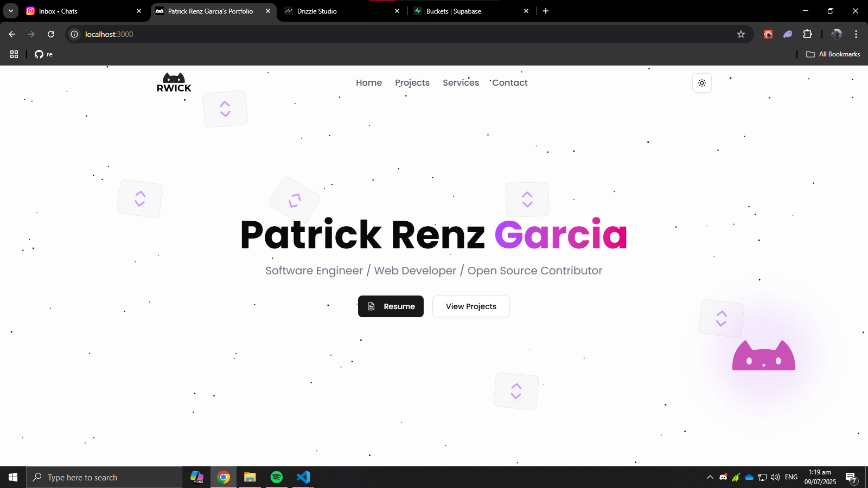868x488 pixels.
Task: Click the Type here to search box
Action: pyautogui.click(x=104, y=477)
